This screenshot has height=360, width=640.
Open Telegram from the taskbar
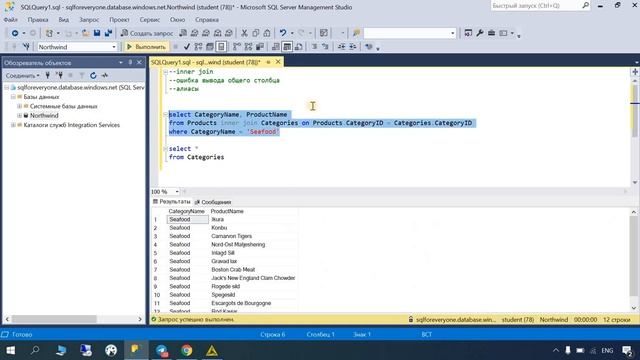pyautogui.click(x=162, y=350)
